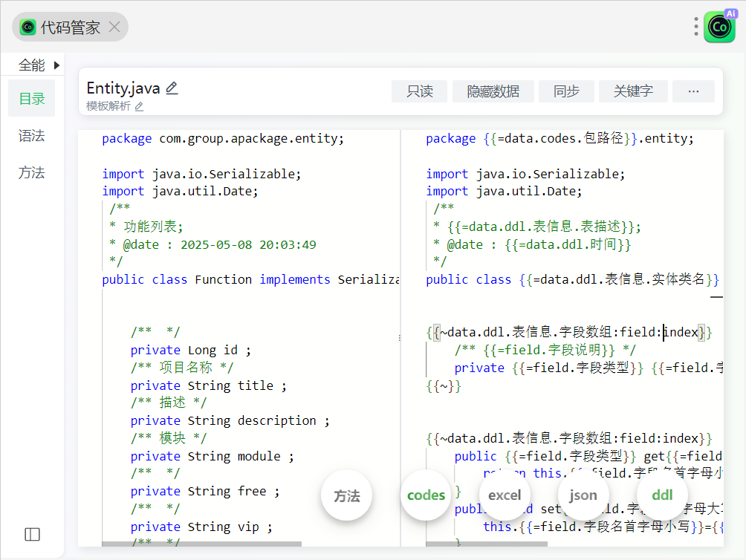Click left pane 'import java.io.Serializable;'
Viewport: 746px width, 560px height.
tap(201, 174)
